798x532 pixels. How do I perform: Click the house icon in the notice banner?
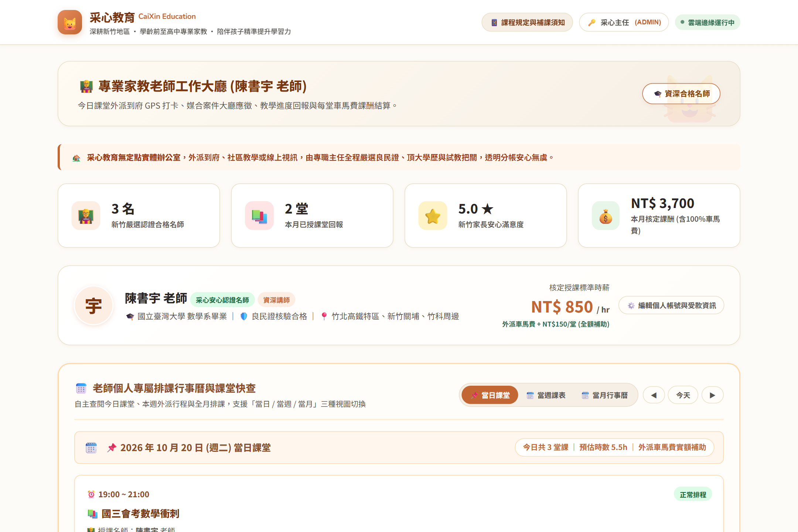point(76,158)
